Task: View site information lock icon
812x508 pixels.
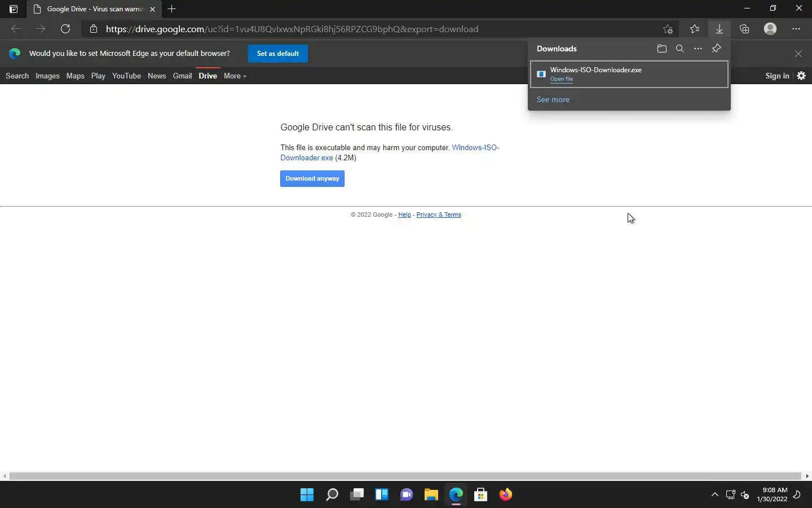Action: [x=94, y=29]
